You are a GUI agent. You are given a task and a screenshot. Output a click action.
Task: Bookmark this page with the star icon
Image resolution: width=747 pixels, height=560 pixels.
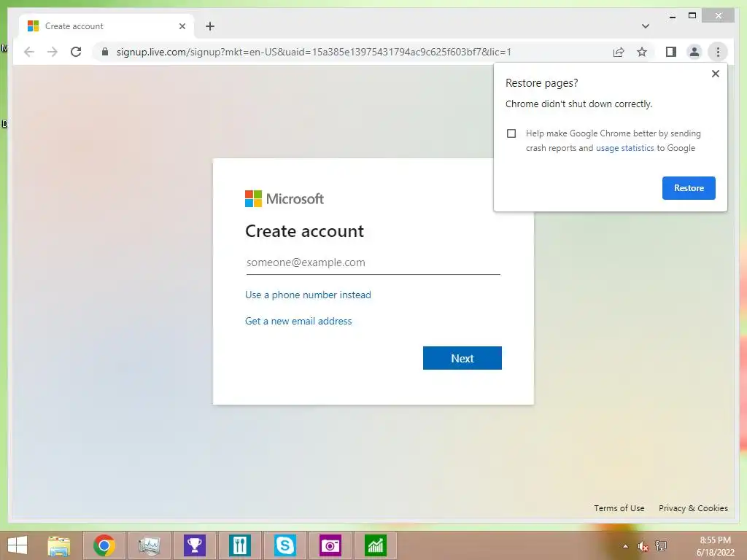click(x=642, y=52)
